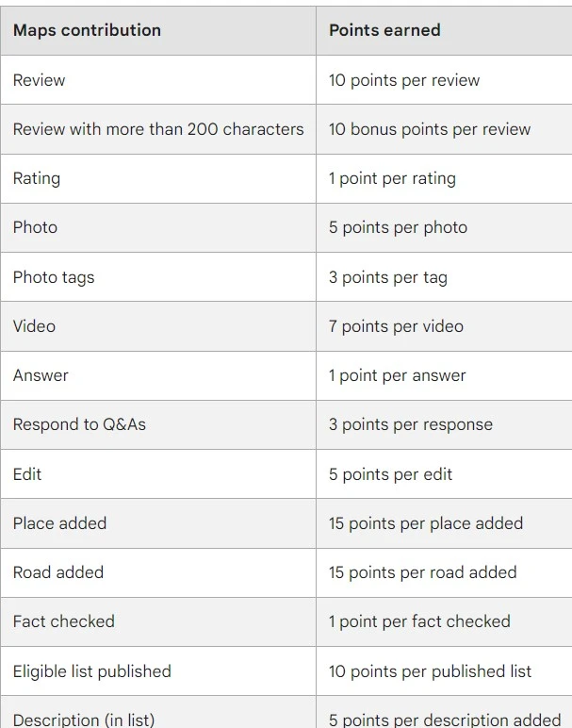The height and width of the screenshot is (728, 572).
Task: Select 'Eligible list published' cell
Action: [158, 670]
